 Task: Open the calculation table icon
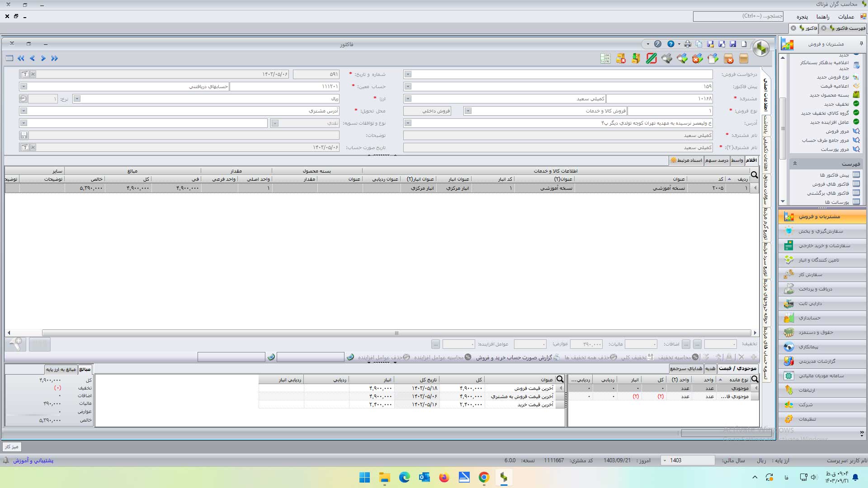pos(605,58)
